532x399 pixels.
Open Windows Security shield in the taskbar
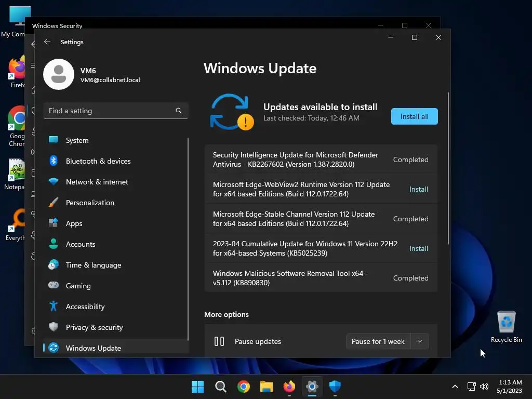click(335, 387)
